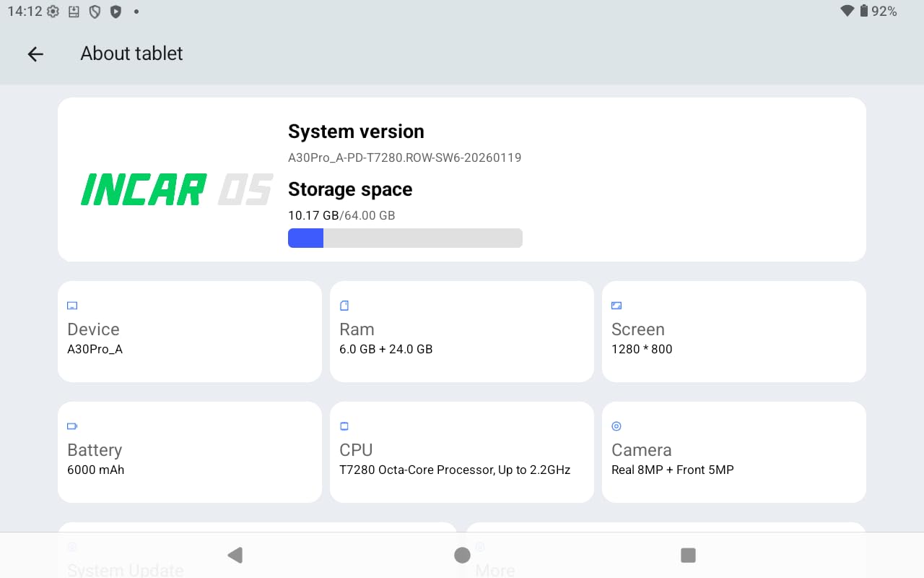Image resolution: width=924 pixels, height=578 pixels.
Task: Tap the 10.17 GB/64.00 GB storage value
Action: [x=341, y=215]
